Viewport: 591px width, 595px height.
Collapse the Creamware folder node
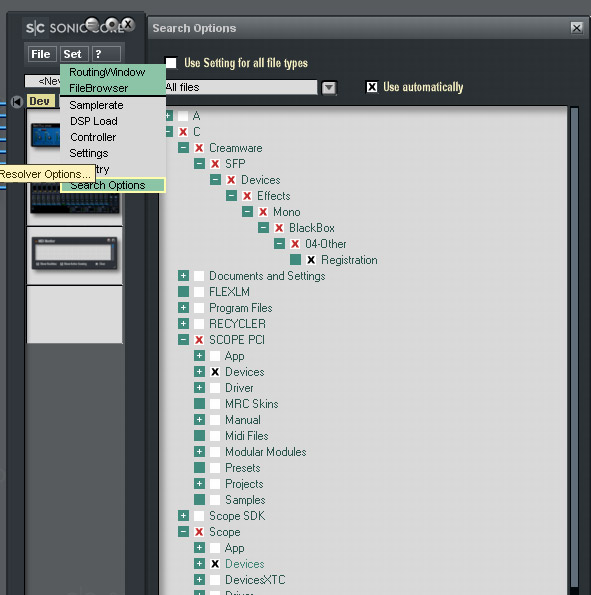tap(183, 148)
